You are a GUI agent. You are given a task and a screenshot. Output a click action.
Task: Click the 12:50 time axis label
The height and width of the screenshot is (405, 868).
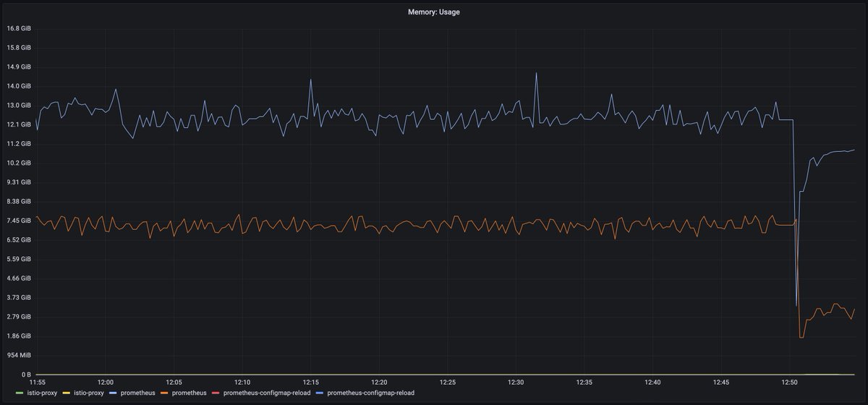point(790,382)
